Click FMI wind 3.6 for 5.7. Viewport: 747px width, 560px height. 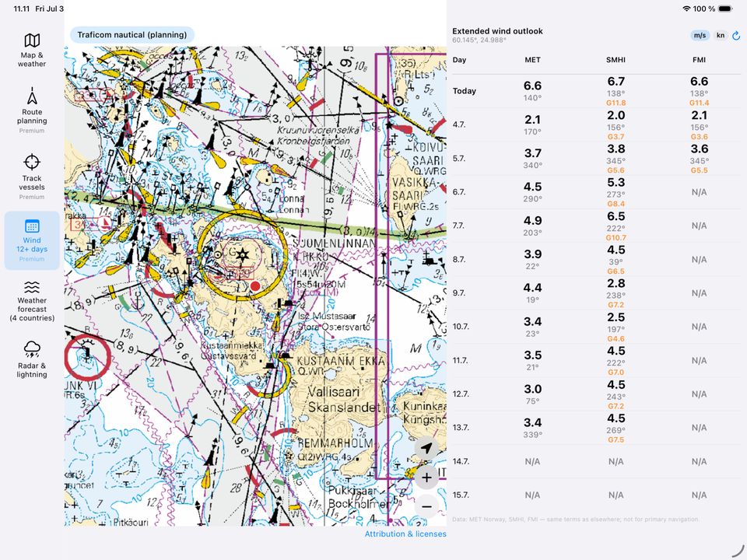point(700,149)
